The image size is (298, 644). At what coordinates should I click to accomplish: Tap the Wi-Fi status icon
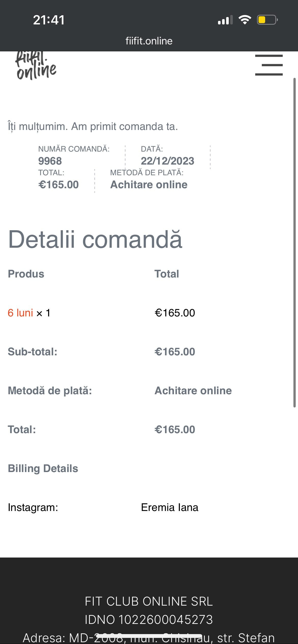point(245,20)
